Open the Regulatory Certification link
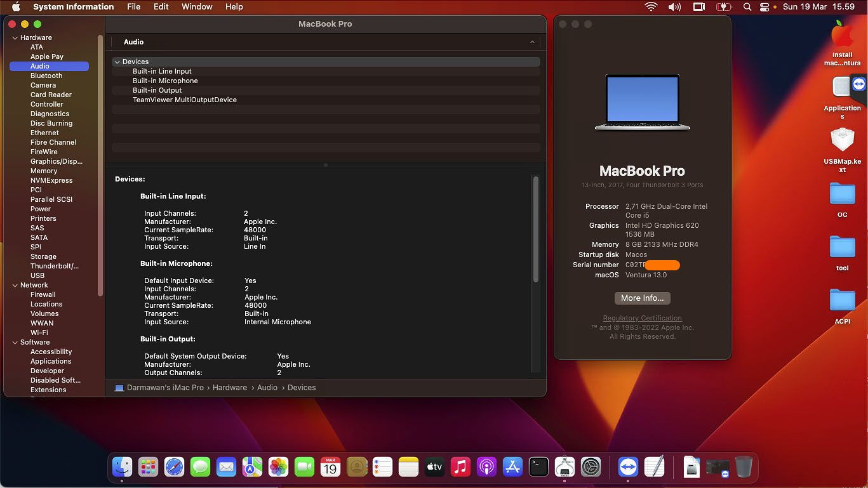This screenshot has width=868, height=488. (642, 318)
